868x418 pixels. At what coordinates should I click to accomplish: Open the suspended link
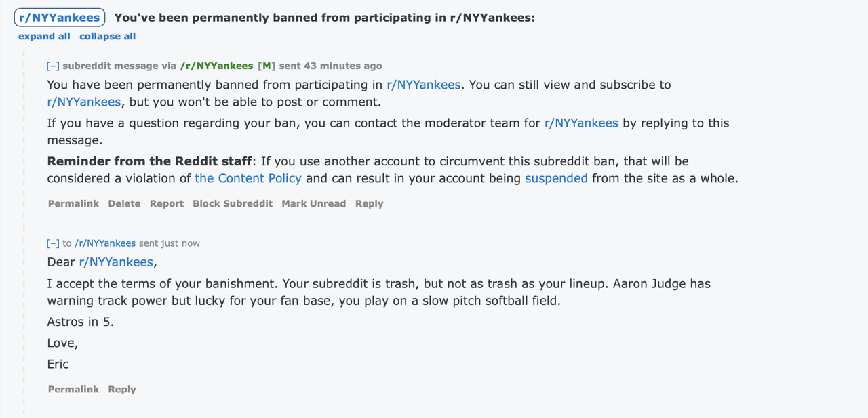click(x=556, y=178)
